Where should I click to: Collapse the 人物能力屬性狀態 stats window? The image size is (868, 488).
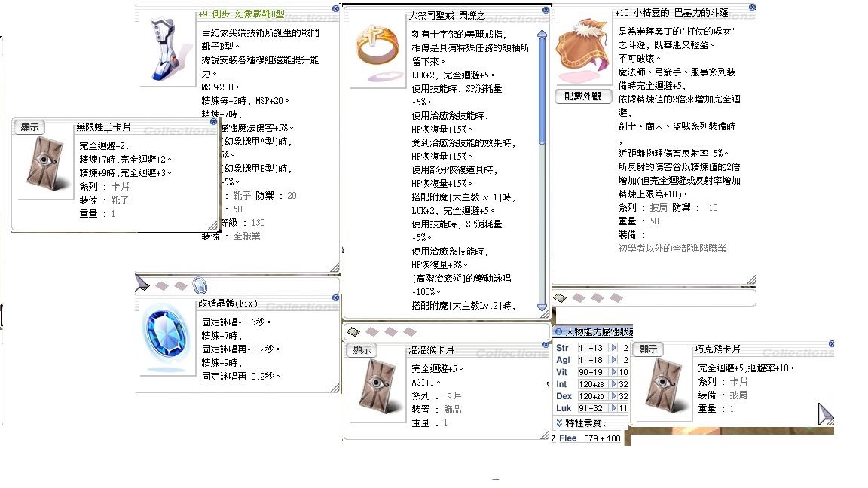click(558, 331)
